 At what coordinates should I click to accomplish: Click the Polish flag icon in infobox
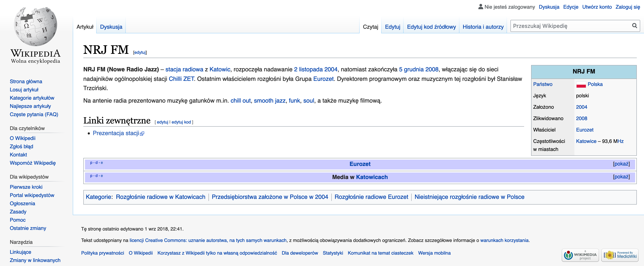point(581,84)
